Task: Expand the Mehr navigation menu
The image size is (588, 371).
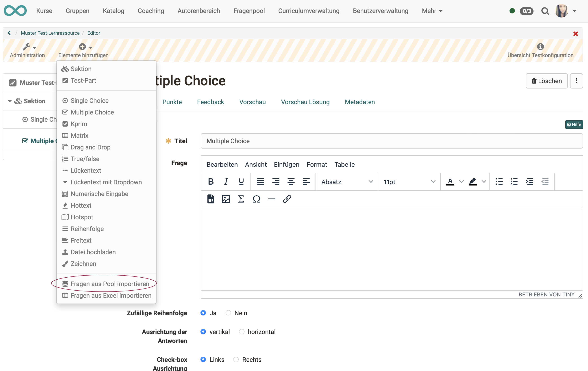Action: (x=432, y=11)
